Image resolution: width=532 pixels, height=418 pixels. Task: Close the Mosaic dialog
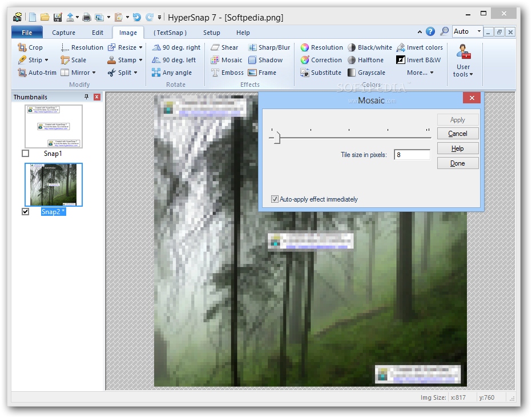tap(471, 98)
